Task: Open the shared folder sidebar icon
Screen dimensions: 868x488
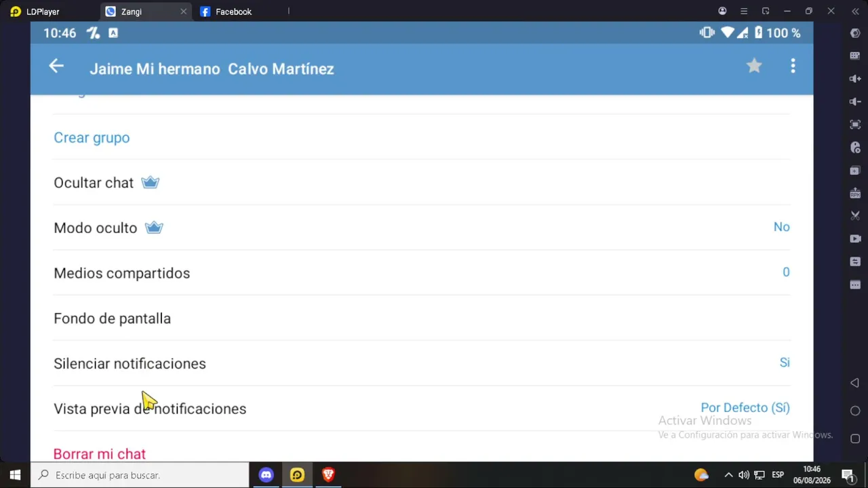Action: point(855,262)
